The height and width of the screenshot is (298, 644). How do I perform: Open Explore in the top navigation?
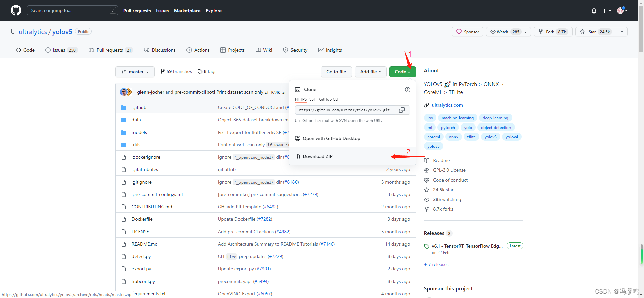[214, 11]
